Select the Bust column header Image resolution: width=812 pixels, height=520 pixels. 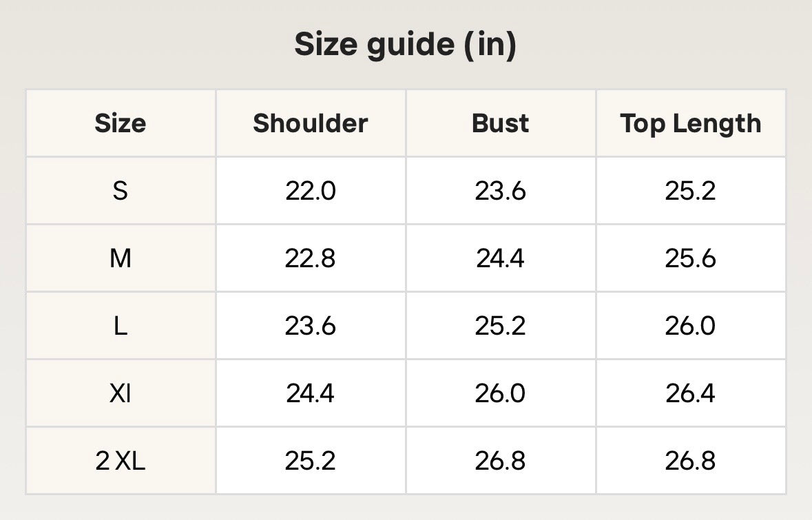click(x=500, y=123)
